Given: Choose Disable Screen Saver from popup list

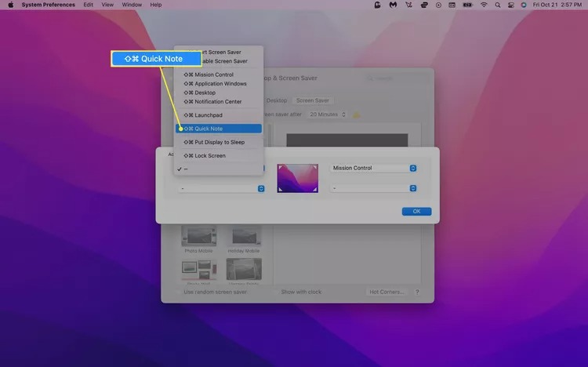Looking at the screenshot, I should coord(219,61).
